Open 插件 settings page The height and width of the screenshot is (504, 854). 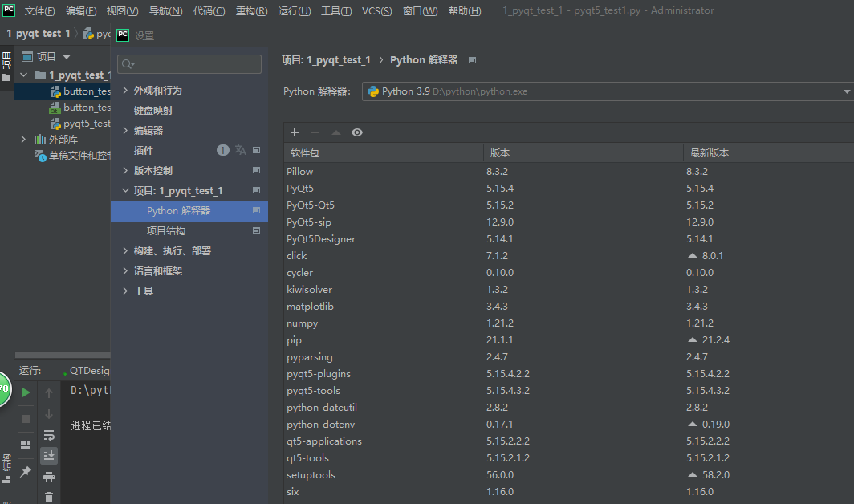click(x=143, y=150)
